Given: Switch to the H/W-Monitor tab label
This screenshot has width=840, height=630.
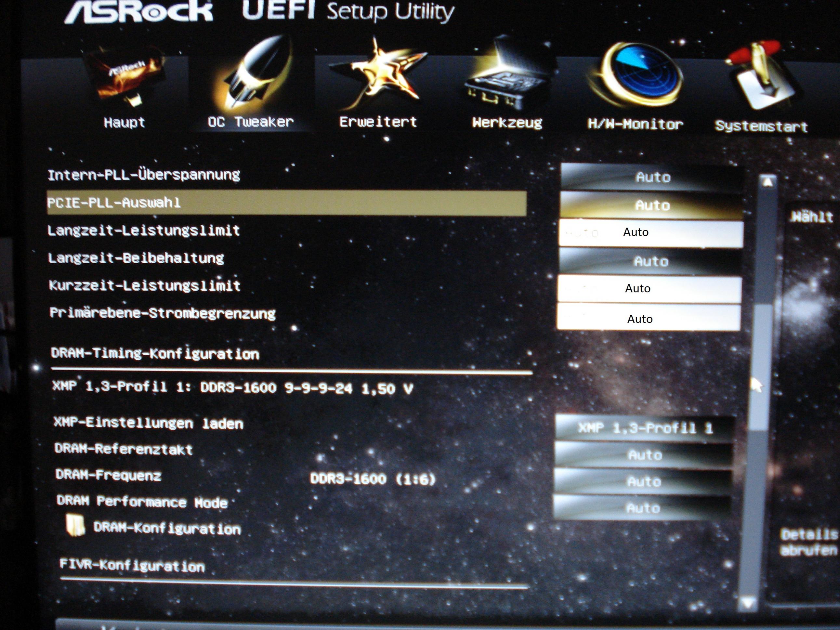Looking at the screenshot, I should [635, 124].
